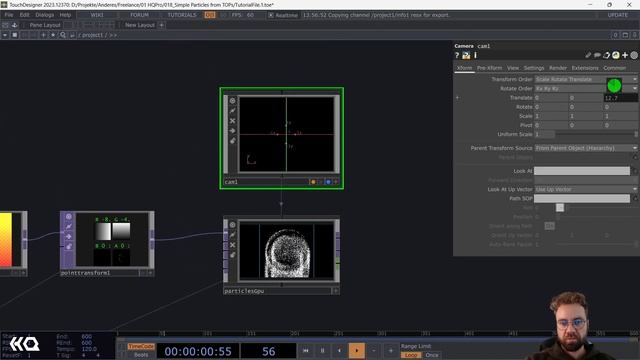The height and width of the screenshot is (360, 640).
Task: Click the UPDATE button
Action: (618, 15)
